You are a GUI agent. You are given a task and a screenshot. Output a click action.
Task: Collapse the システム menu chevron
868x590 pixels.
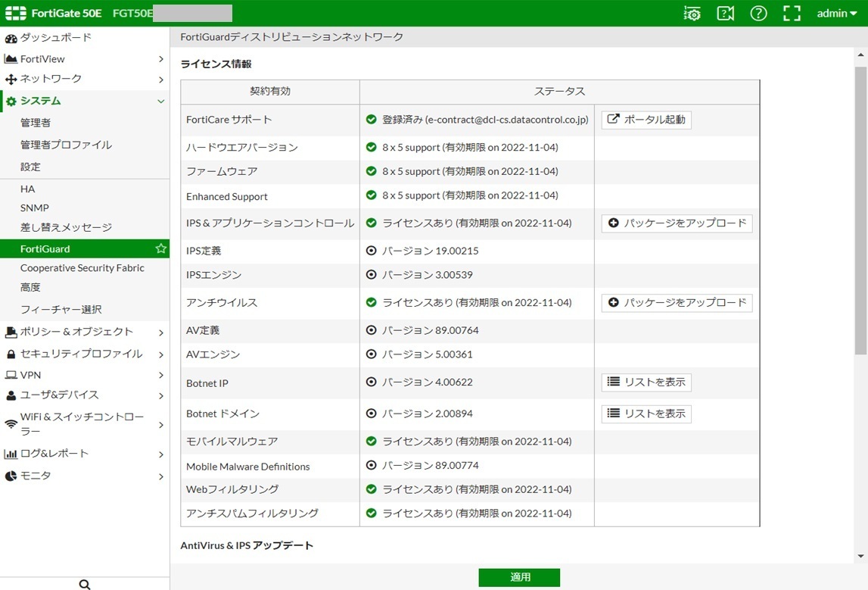tap(160, 101)
